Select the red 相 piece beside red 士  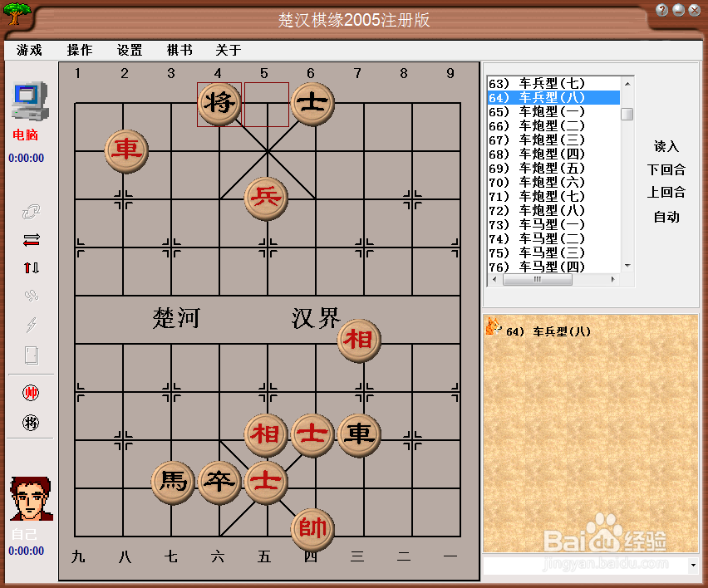point(266,435)
